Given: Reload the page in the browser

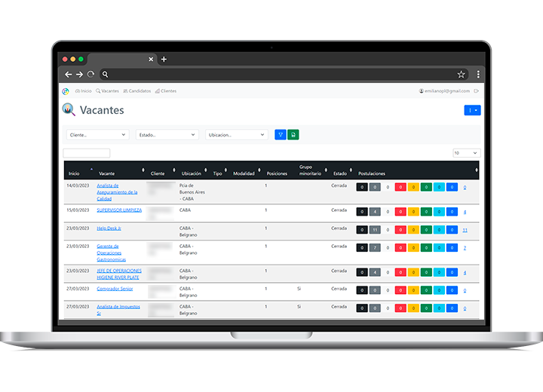Looking at the screenshot, I should point(90,75).
